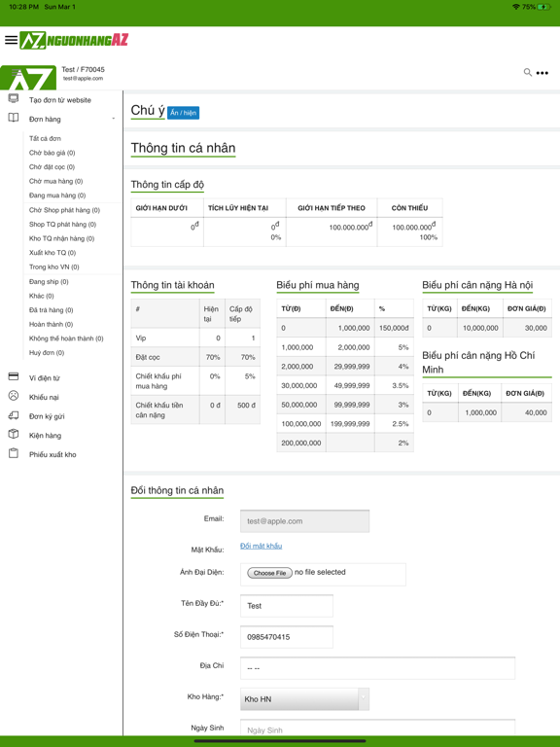The height and width of the screenshot is (747, 560).
Task: Select the 150,000đ fee cell
Action: click(x=394, y=328)
